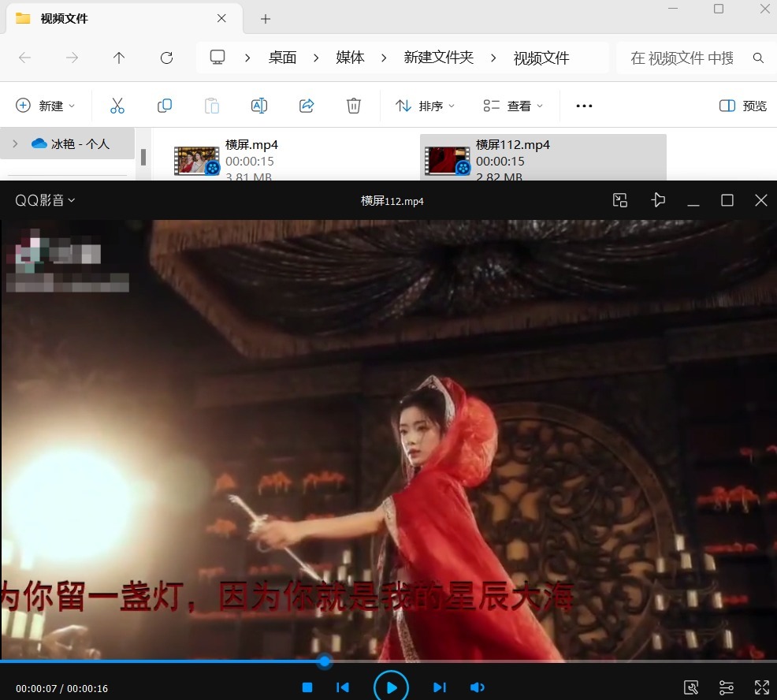Click the Share icon in Explorer toolbar
777x700 pixels.
tap(307, 106)
